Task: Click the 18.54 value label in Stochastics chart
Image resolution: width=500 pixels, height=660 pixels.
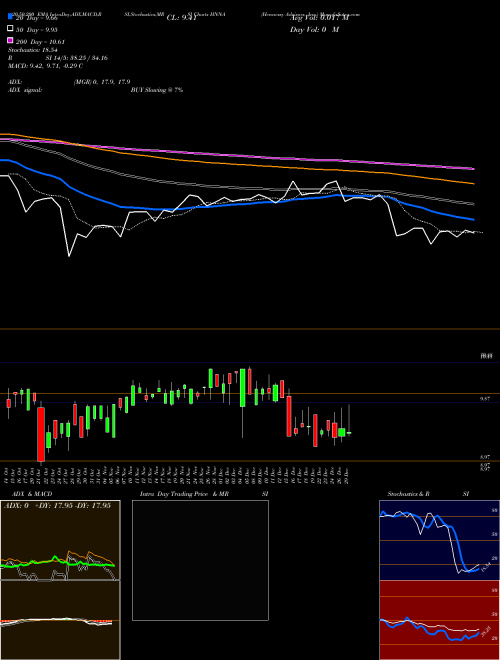Action: (x=485, y=566)
